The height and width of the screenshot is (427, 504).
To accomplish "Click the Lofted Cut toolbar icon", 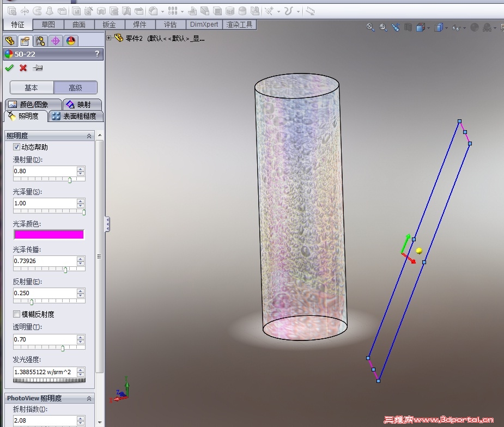I will (x=126, y=11).
